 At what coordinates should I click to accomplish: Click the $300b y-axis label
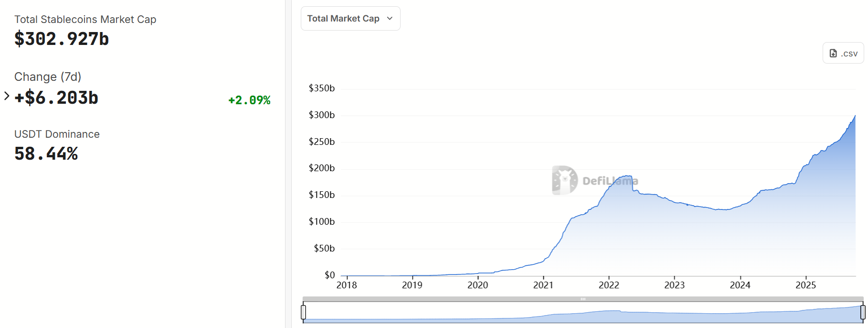point(322,115)
